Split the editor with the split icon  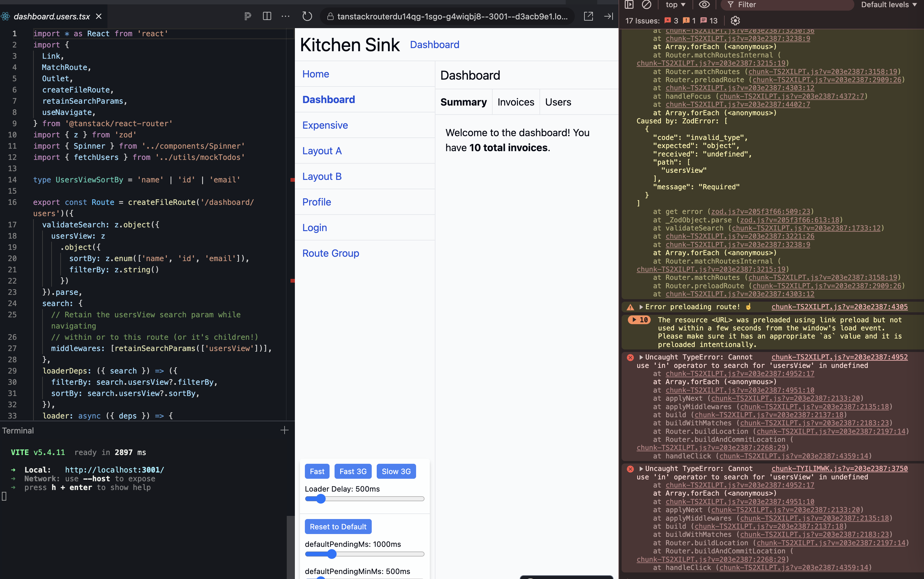[x=267, y=16]
